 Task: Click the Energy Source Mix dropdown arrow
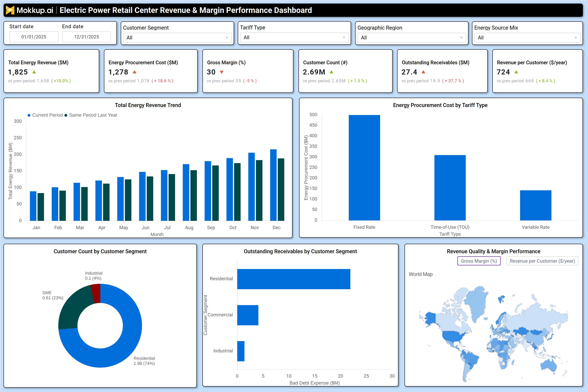coord(576,38)
